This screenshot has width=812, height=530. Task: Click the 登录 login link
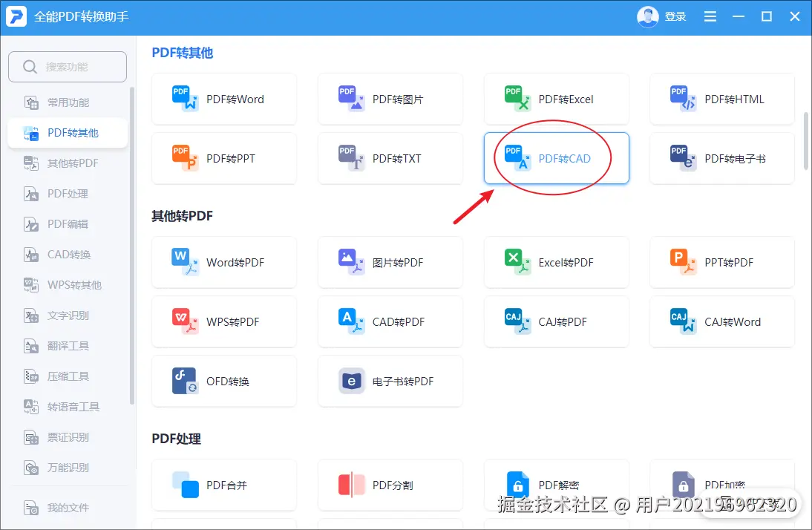[x=675, y=16]
